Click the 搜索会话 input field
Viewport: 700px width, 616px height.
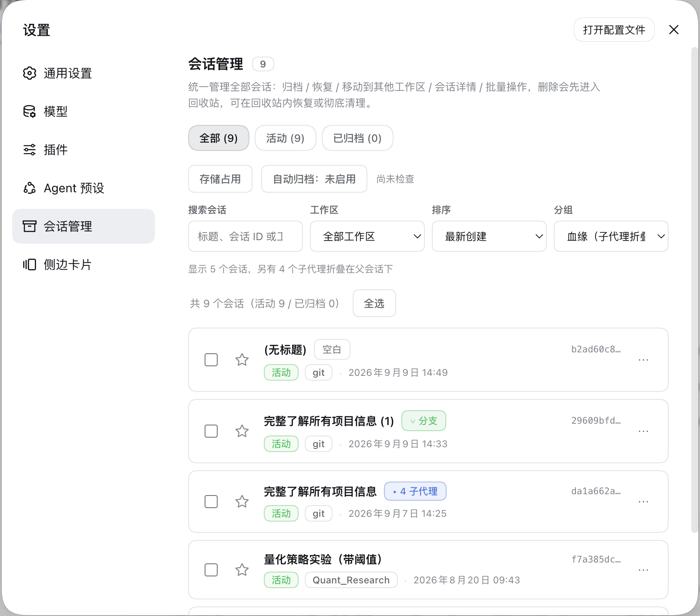246,236
